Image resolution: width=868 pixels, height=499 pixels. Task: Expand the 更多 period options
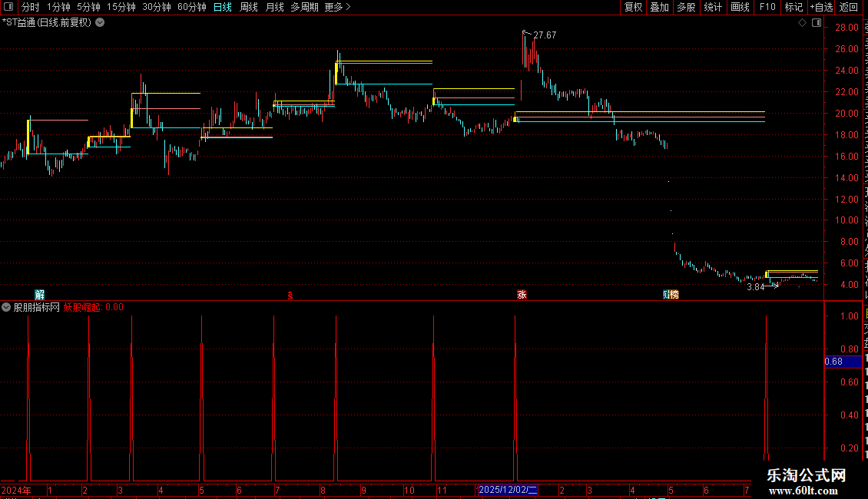click(337, 7)
